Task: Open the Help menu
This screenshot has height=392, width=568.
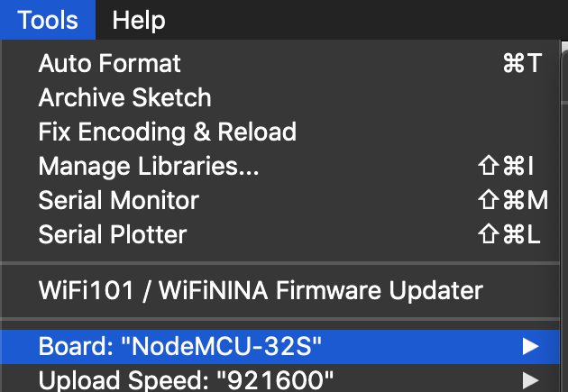Action: pos(140,20)
